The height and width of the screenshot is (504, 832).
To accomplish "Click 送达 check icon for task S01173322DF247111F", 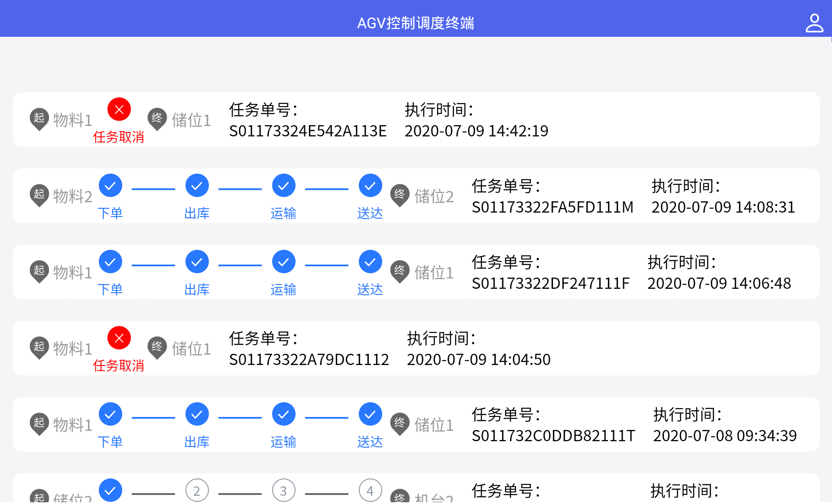I will 370,262.
